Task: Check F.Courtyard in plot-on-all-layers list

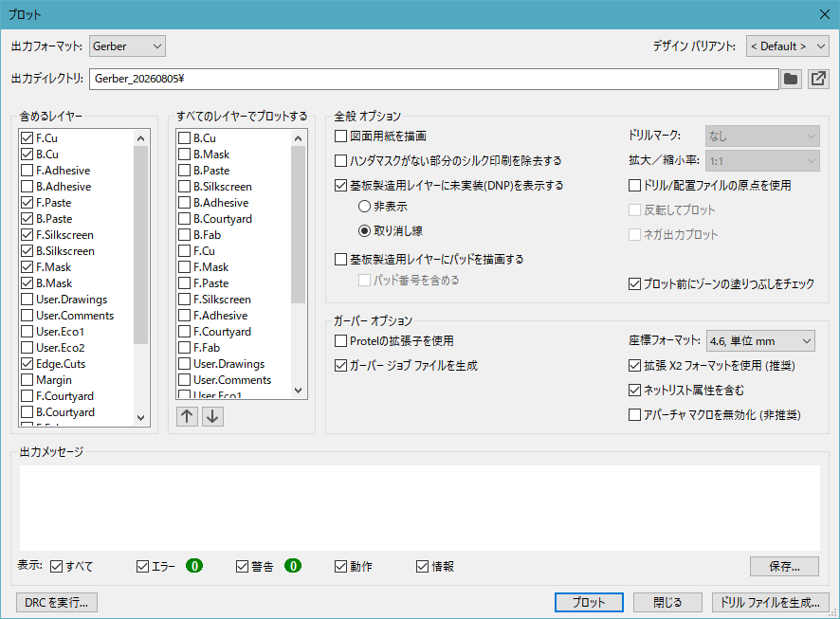Action: tap(184, 332)
